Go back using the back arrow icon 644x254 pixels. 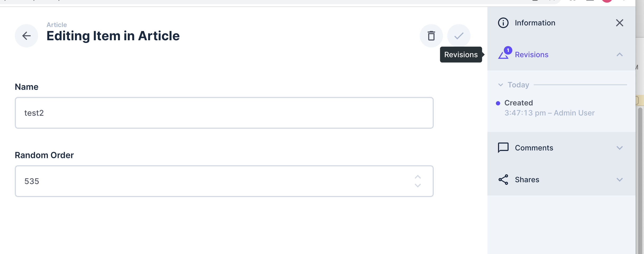26,36
